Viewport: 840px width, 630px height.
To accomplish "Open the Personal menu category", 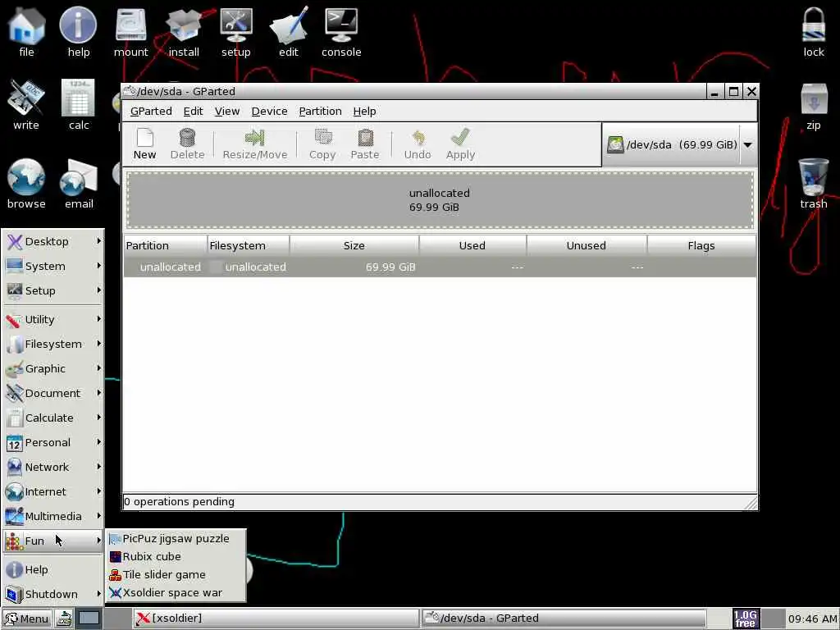I will pyautogui.click(x=53, y=442).
